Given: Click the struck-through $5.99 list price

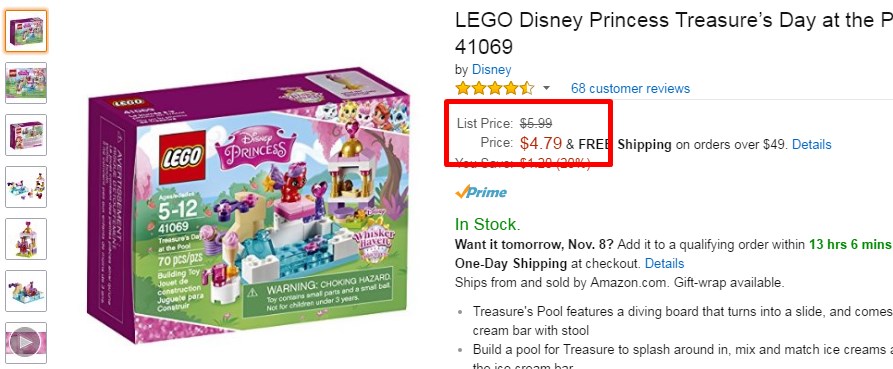Looking at the screenshot, I should coord(536,123).
